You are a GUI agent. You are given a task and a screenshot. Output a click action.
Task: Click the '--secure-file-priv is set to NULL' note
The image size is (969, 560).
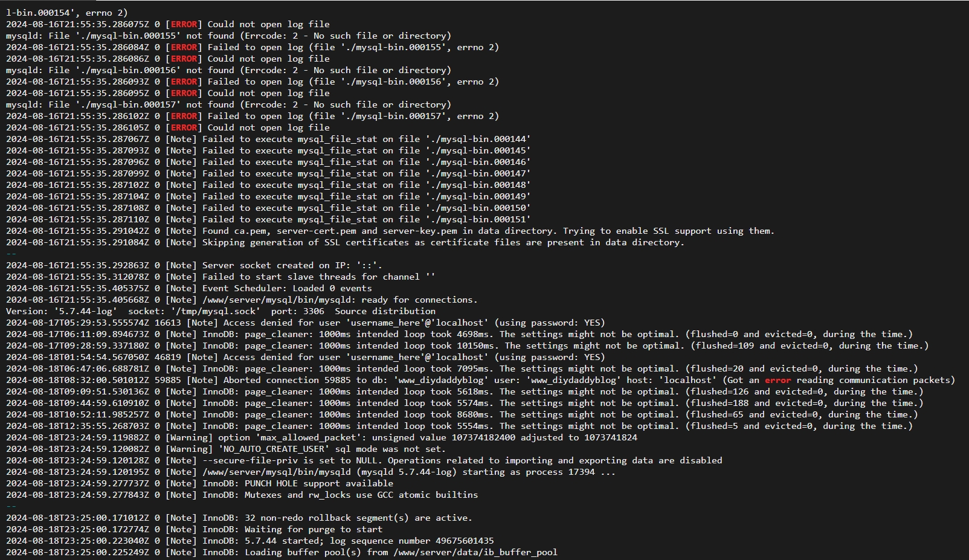364,460
